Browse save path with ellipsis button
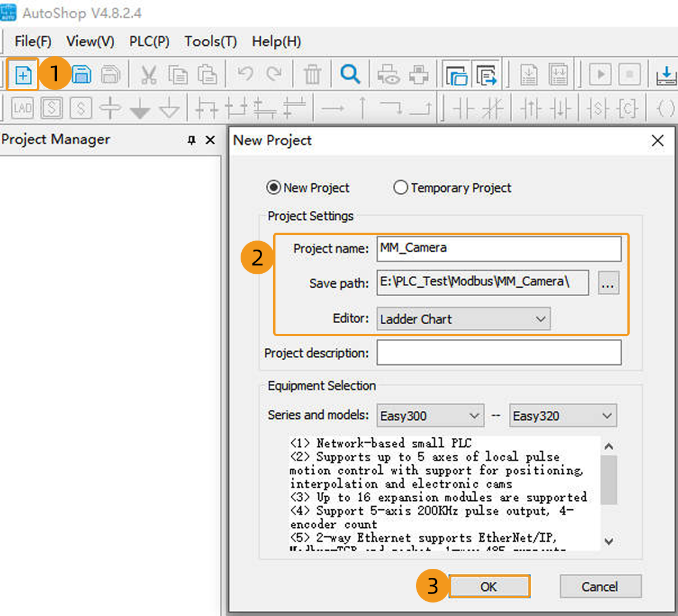The height and width of the screenshot is (616, 678). click(x=608, y=284)
